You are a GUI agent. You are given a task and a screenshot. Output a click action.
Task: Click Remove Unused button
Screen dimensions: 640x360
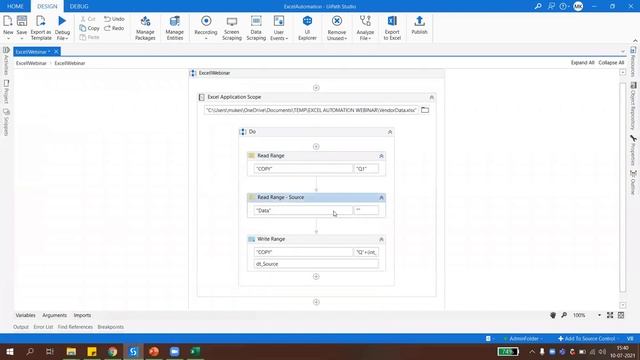tap(337, 27)
